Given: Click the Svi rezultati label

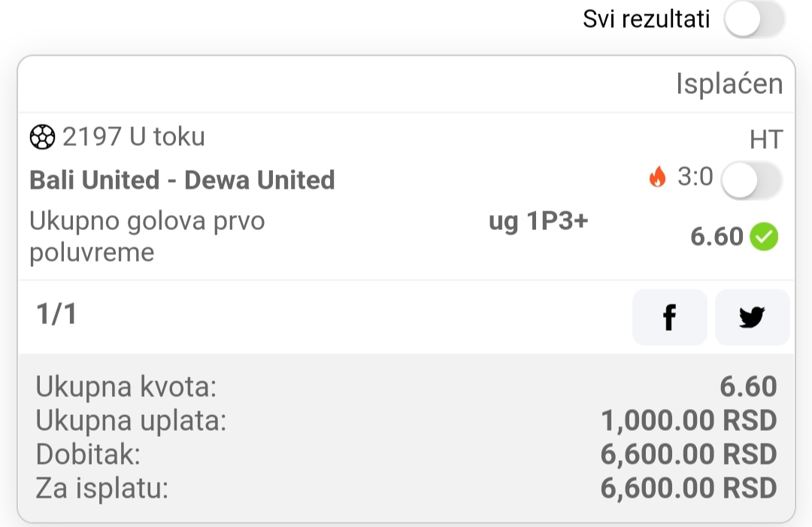Looking at the screenshot, I should (647, 20).
